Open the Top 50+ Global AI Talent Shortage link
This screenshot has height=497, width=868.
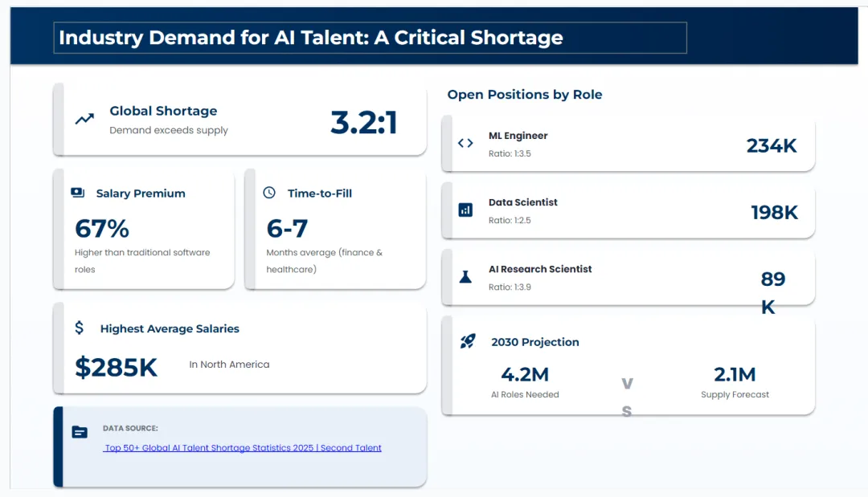click(x=243, y=448)
